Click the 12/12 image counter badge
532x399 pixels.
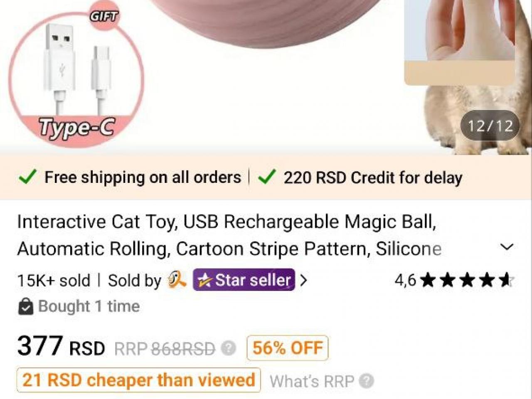pyautogui.click(x=490, y=126)
